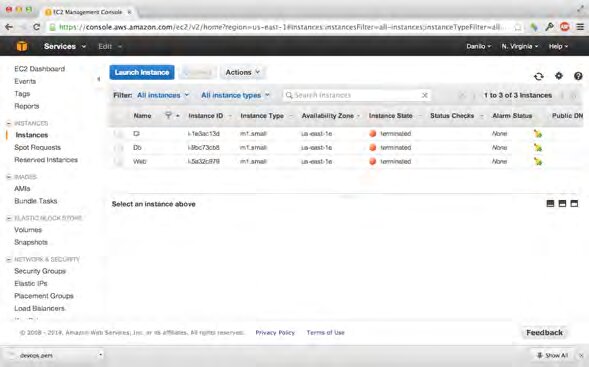Image resolution: width=589 pixels, height=367 pixels.
Task: Open Load Balancers in sidebar
Action: click(39, 308)
